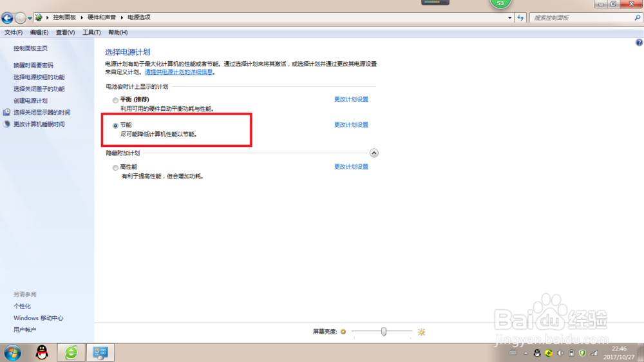The height and width of the screenshot is (362, 644).
Task: Click the bright sun brightness icon
Action: coord(421,332)
